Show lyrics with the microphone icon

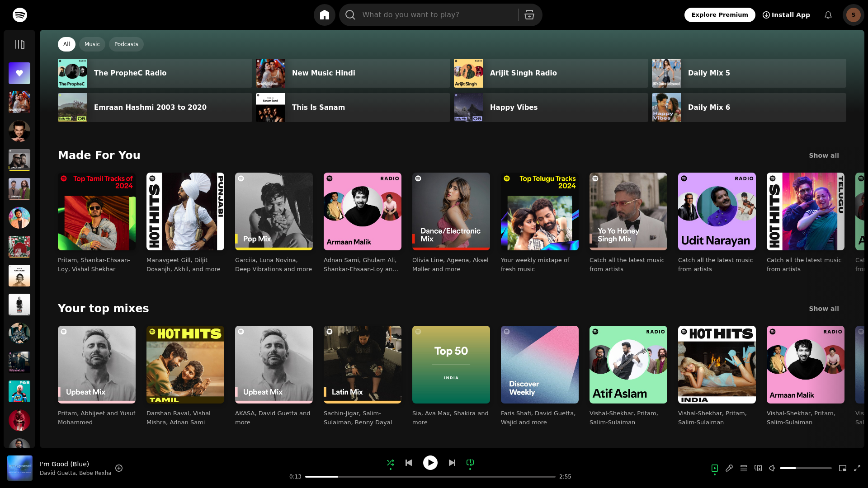pos(729,468)
